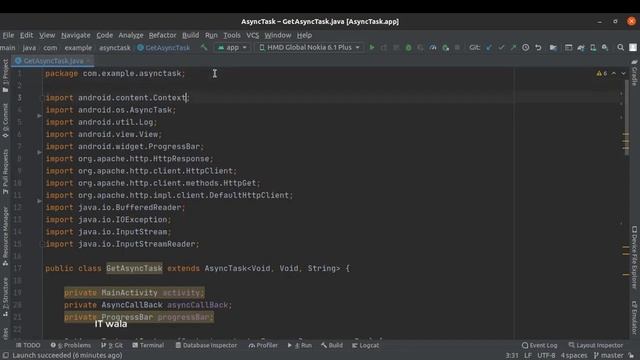Click the editor vertical scrollbar
The image size is (640, 360).
pyautogui.click(x=626, y=118)
